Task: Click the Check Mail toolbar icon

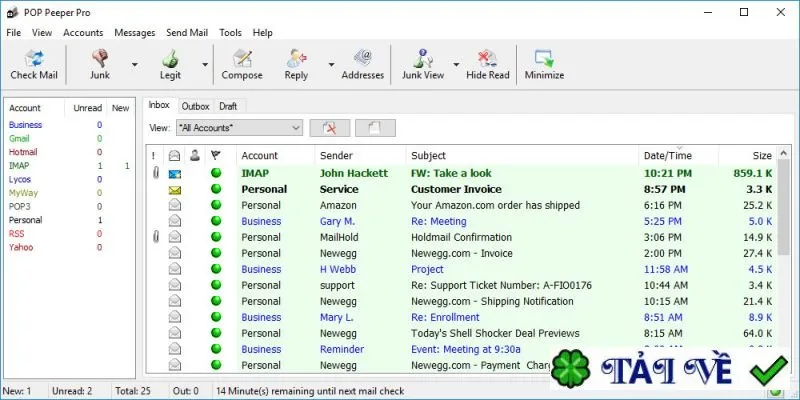Action: point(34,59)
